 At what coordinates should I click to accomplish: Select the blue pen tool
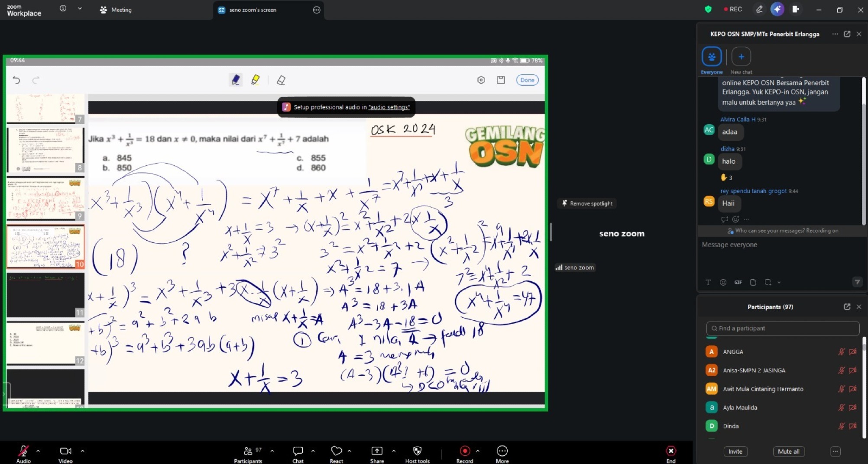[x=236, y=80]
